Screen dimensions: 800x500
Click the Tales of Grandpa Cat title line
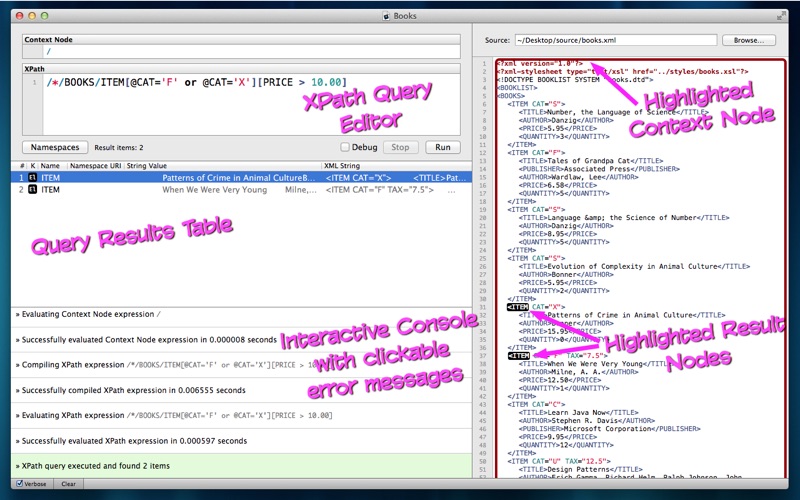click(591, 161)
